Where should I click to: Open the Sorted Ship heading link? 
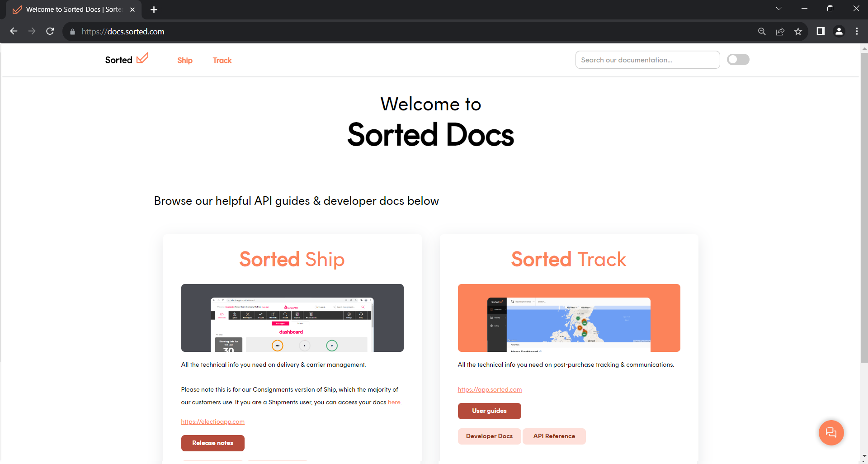(292, 260)
